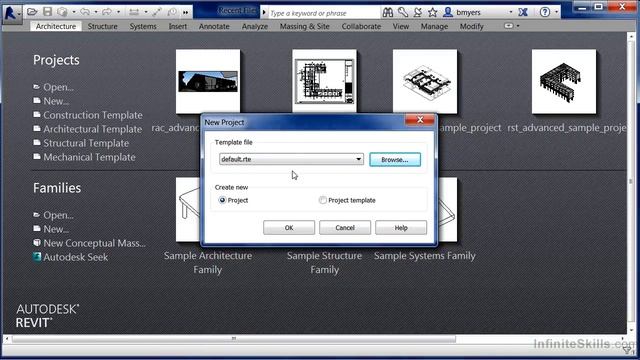Switch to the Architecture ribbon tab
The height and width of the screenshot is (360, 640).
(56, 26)
